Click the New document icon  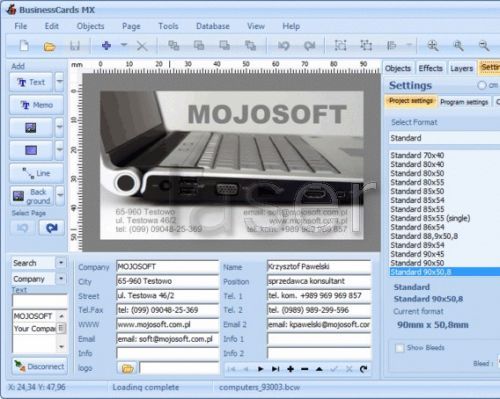click(24, 46)
